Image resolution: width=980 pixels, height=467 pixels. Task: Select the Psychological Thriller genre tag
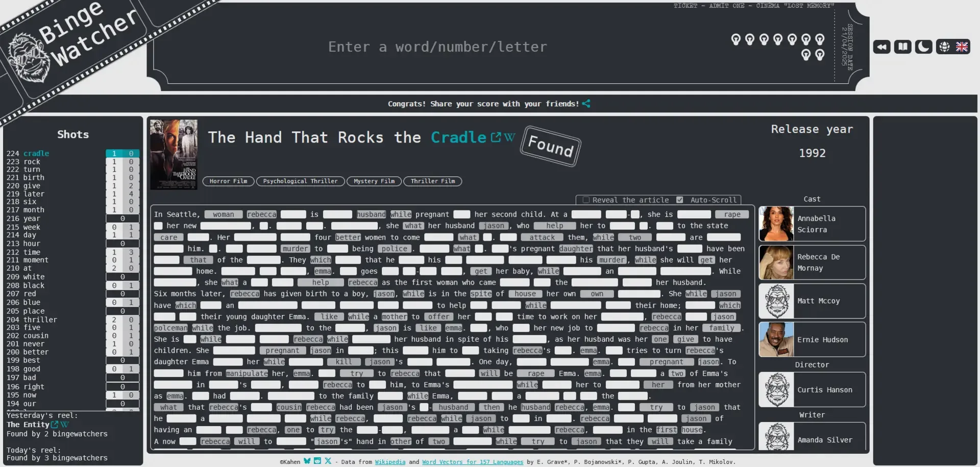click(300, 181)
